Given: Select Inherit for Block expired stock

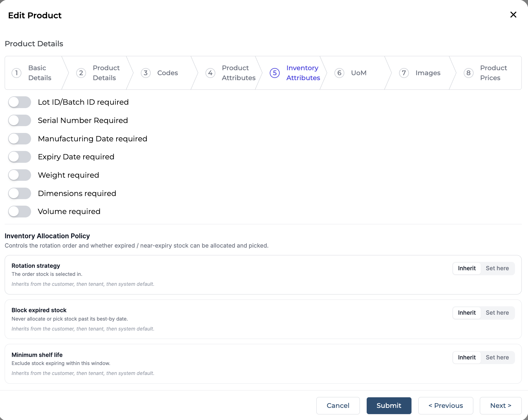Looking at the screenshot, I should point(467,313).
